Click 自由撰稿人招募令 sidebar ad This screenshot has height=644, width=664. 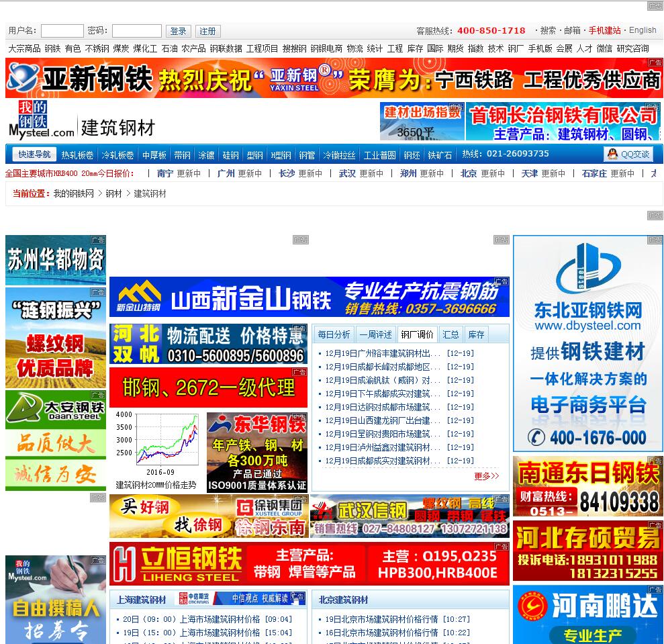(56, 600)
